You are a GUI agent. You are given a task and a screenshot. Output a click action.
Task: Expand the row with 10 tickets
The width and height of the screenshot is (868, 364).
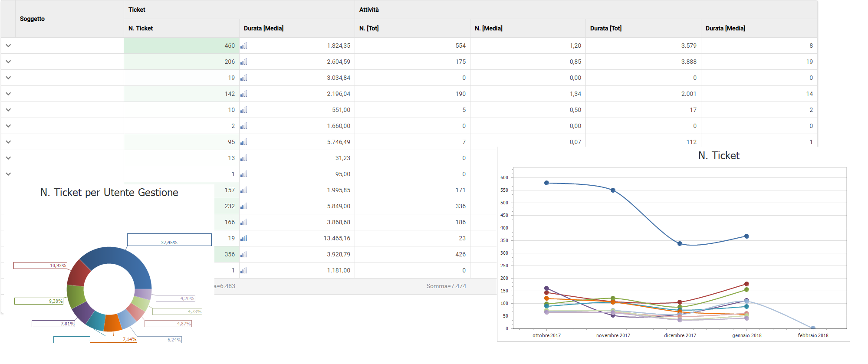click(8, 110)
